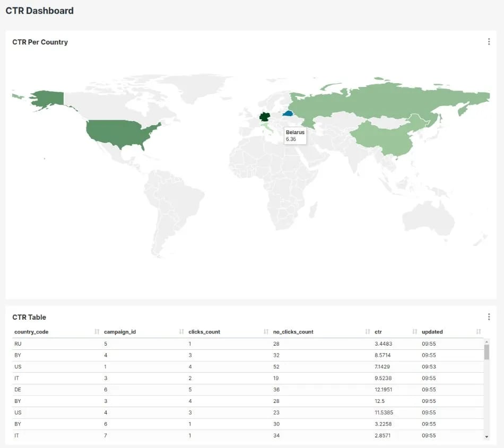The width and height of the screenshot is (504, 448).
Task: Toggle descending sort on the ctr header
Action: click(x=379, y=331)
